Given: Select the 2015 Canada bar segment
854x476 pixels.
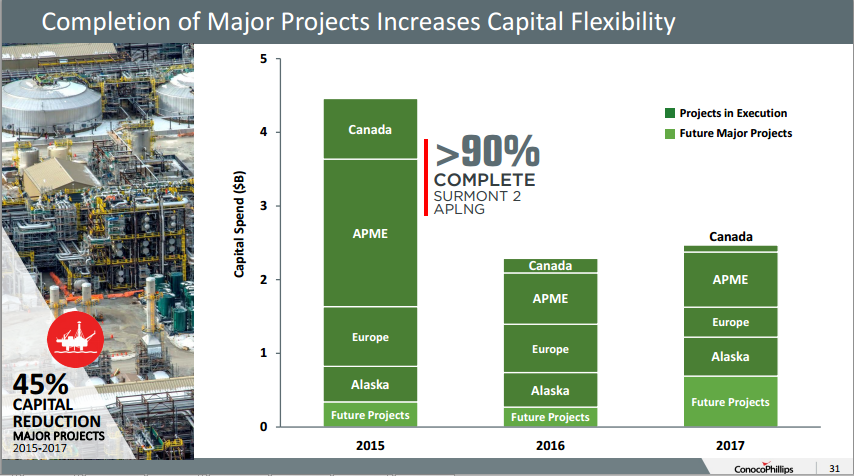Looking at the screenshot, I should (x=370, y=129).
